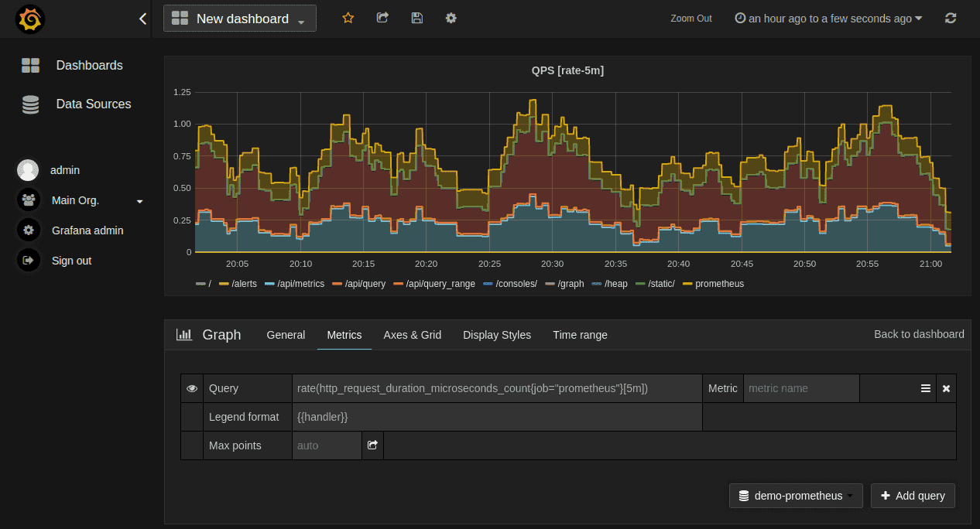
Task: Hide the /heap series from the legend
Action: point(616,284)
